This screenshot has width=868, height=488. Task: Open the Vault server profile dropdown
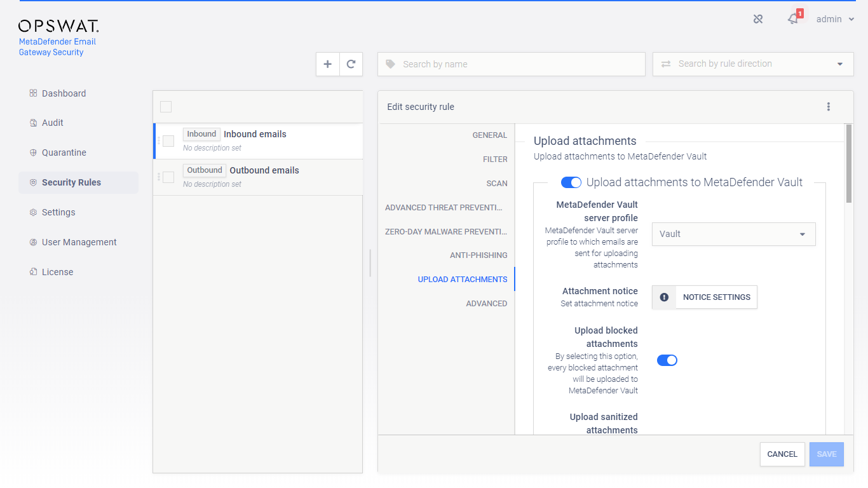click(734, 234)
